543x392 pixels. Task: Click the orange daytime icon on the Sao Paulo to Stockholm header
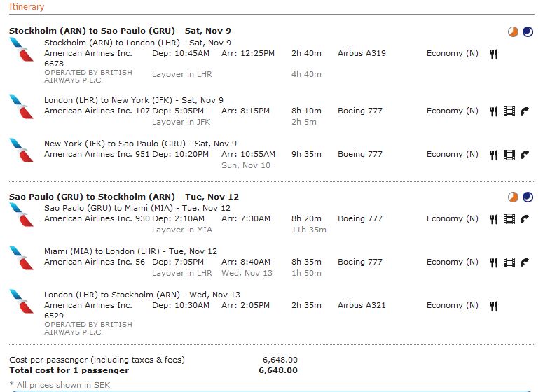point(513,197)
